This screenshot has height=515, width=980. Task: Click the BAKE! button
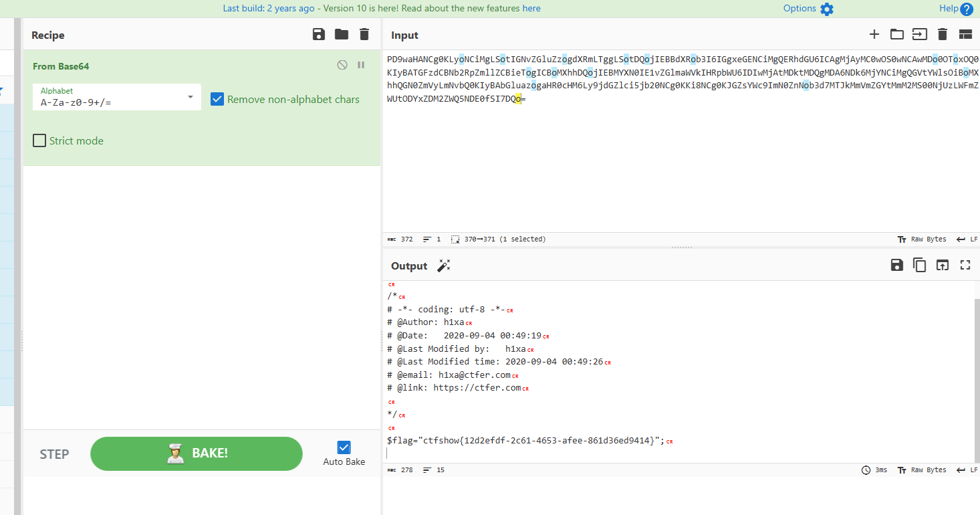pyautogui.click(x=197, y=453)
